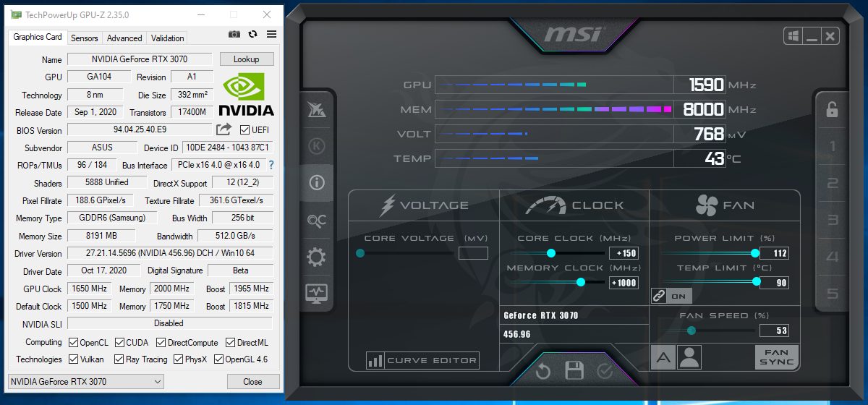The width and height of the screenshot is (868, 405).
Task: Toggle automatic fan mode A button
Action: point(663,357)
